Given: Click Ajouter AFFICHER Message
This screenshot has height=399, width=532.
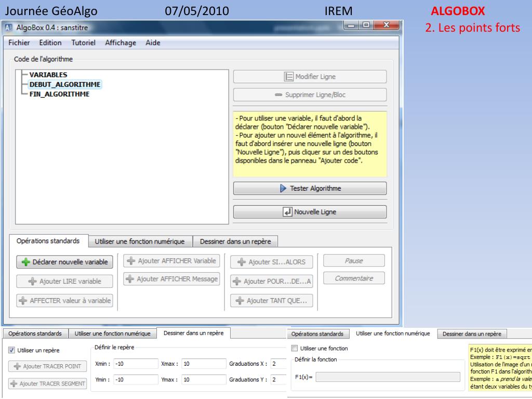Looking at the screenshot, I should (171, 279).
